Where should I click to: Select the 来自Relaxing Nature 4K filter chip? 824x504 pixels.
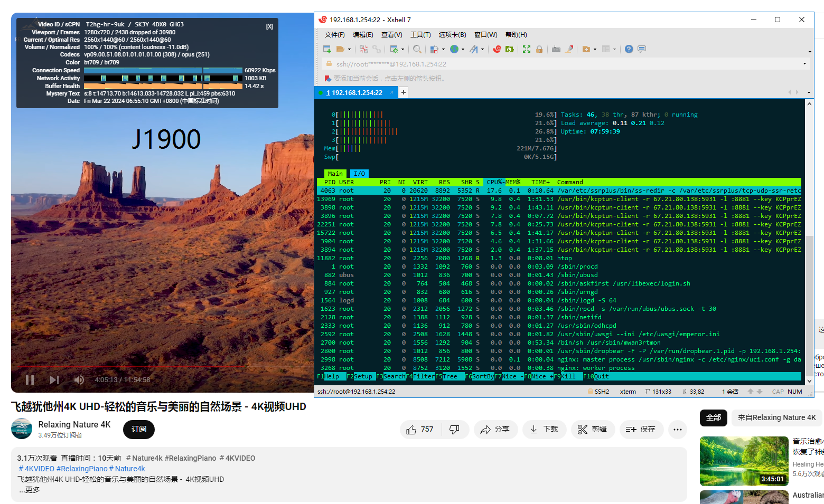coord(776,417)
